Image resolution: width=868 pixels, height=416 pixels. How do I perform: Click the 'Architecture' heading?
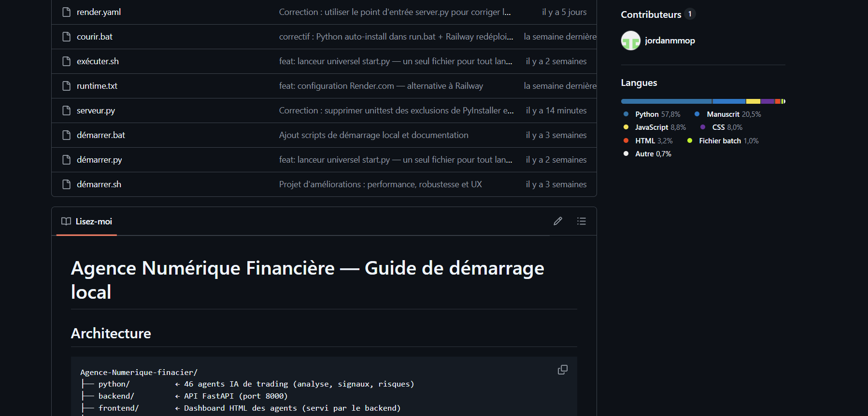tap(111, 333)
